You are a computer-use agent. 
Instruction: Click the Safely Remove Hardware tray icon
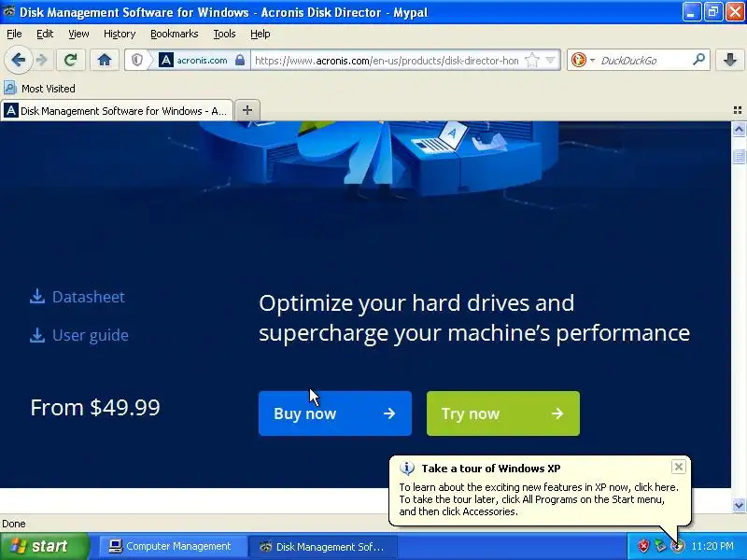click(660, 546)
